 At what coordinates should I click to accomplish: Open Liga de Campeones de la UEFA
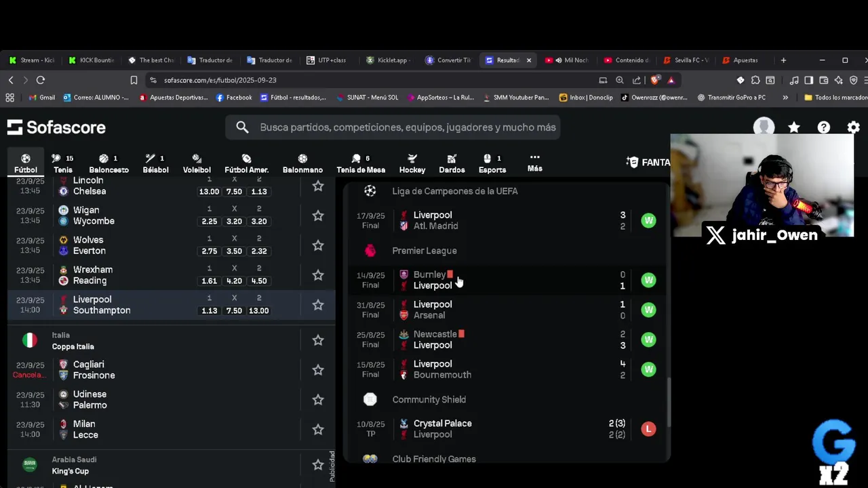(454, 191)
